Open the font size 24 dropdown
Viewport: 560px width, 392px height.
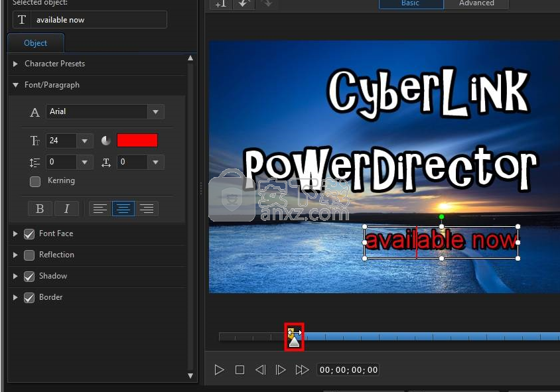click(85, 141)
